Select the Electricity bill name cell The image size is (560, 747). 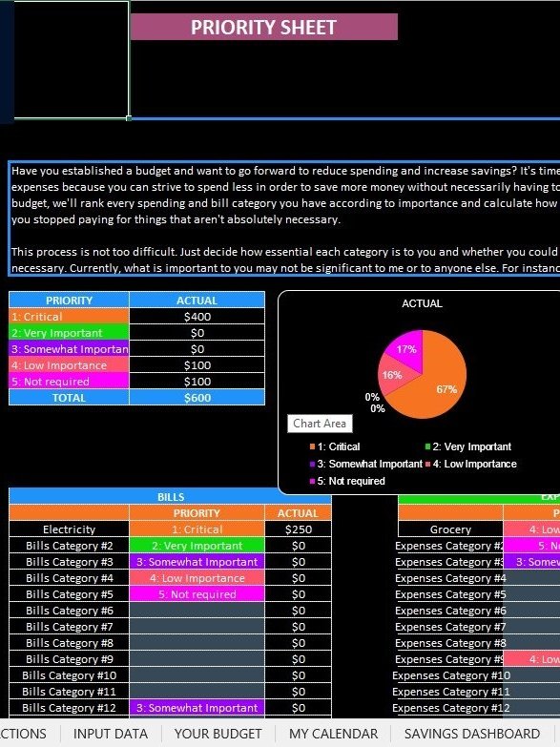(69, 529)
